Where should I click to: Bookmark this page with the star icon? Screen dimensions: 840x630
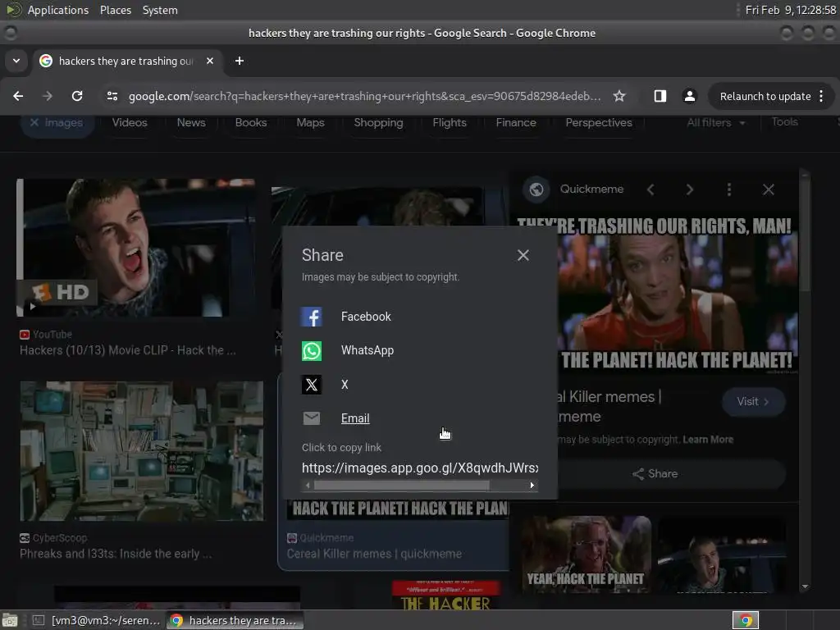619,96
